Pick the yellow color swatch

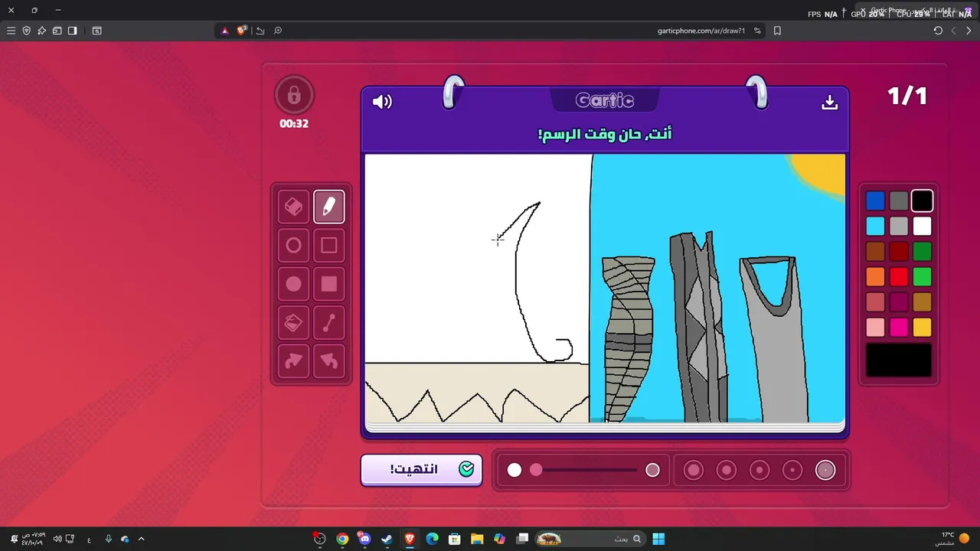point(922,327)
